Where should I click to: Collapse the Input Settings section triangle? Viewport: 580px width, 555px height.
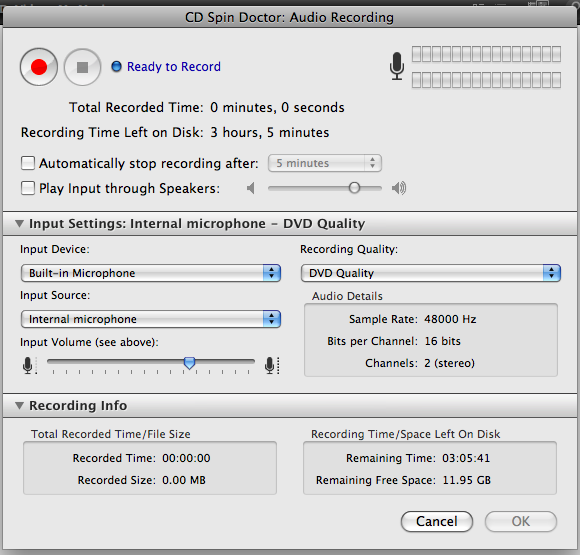pos(19,223)
